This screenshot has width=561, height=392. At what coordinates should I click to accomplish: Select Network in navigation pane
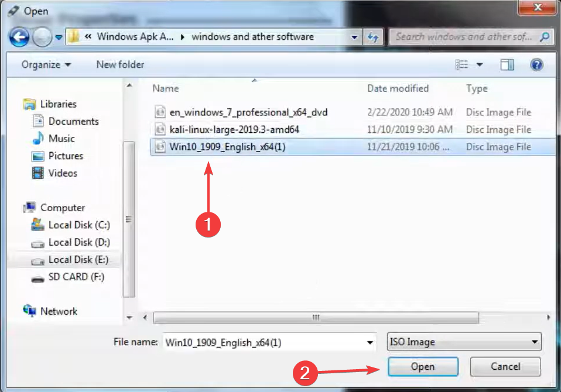pos(59,311)
